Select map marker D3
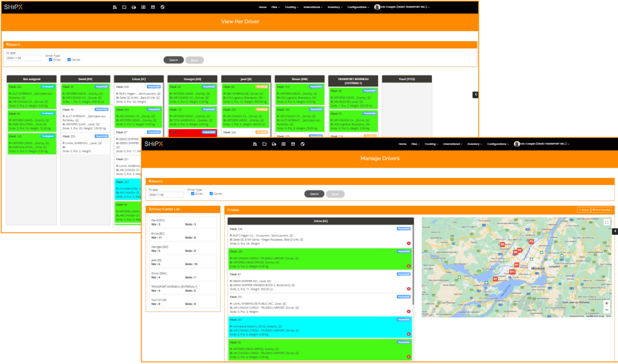 [x=502, y=244]
